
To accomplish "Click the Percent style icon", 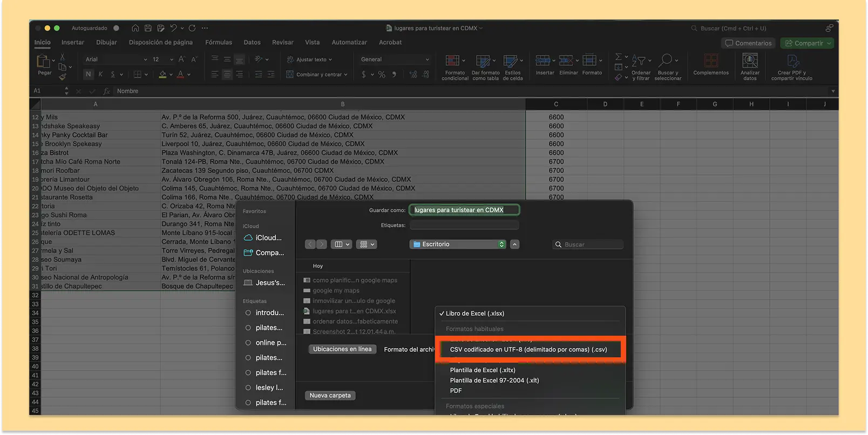I will pyautogui.click(x=382, y=74).
